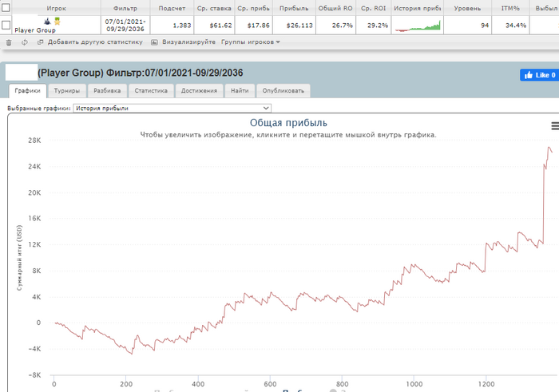The width and height of the screenshot is (559, 392).
Task: Click the 1000 x-axis label
Action: [414, 384]
